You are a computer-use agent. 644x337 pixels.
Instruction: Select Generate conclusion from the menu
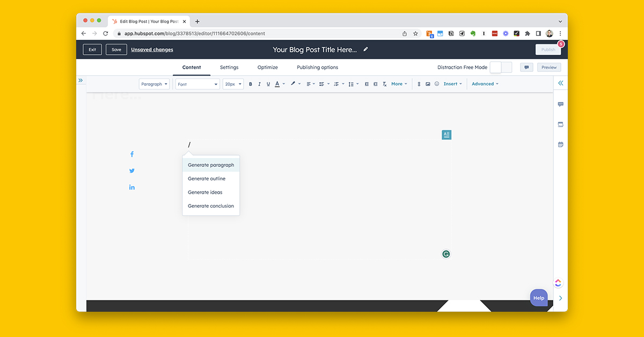pyautogui.click(x=211, y=206)
